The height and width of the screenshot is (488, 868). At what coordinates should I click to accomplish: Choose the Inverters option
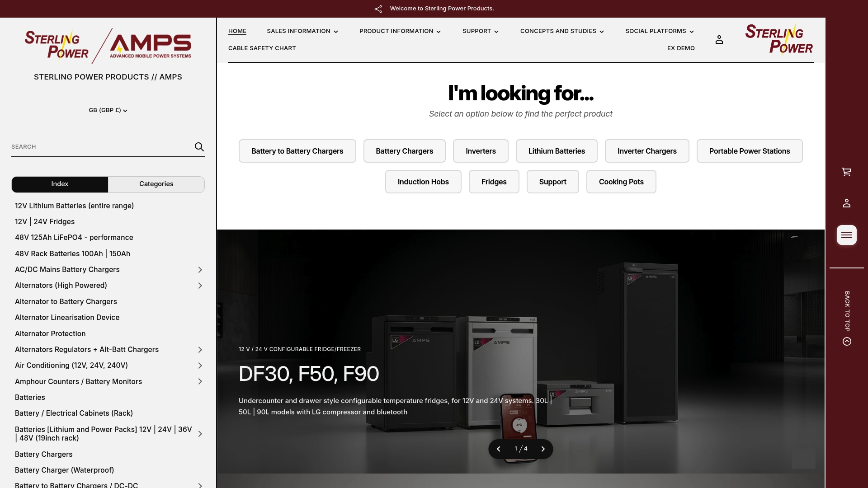(x=481, y=151)
